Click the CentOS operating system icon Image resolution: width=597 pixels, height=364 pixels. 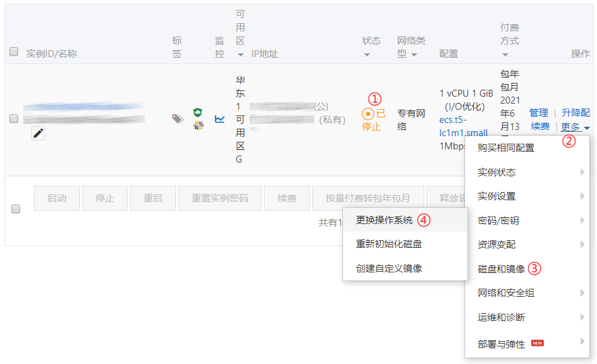[199, 126]
